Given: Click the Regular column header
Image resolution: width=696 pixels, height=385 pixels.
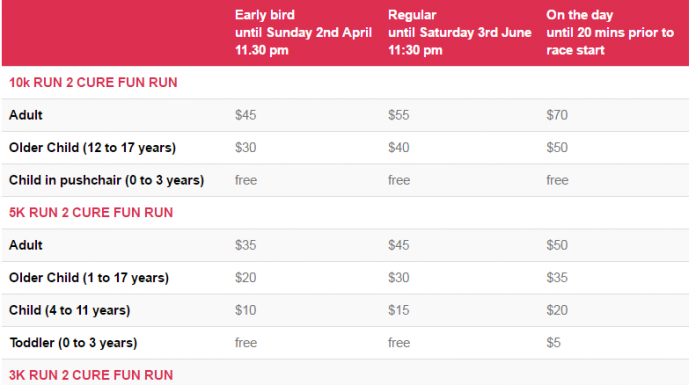Looking at the screenshot, I should tap(459, 32).
